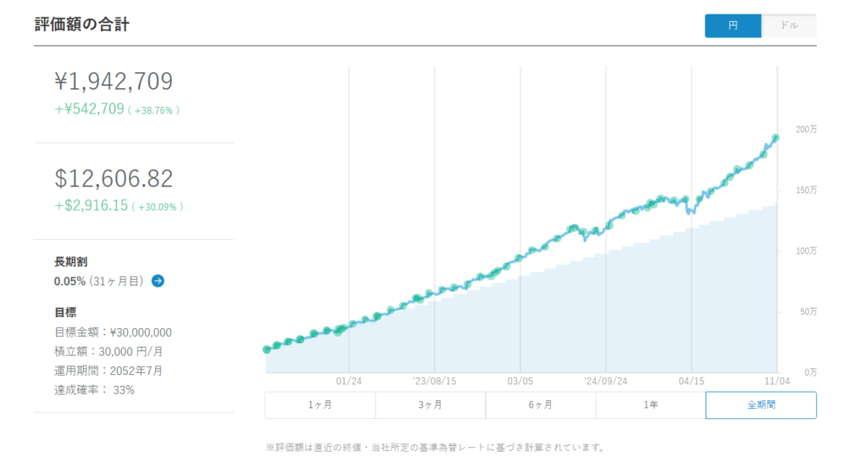Show the 1年 chart range
Viewport: 868px width, 474px height.
pyautogui.click(x=650, y=405)
